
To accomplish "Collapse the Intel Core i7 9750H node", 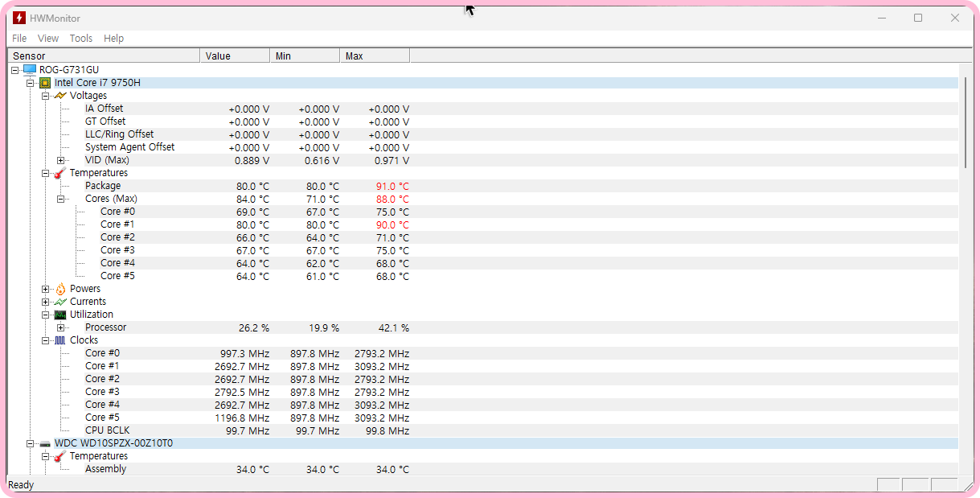I will [x=31, y=83].
